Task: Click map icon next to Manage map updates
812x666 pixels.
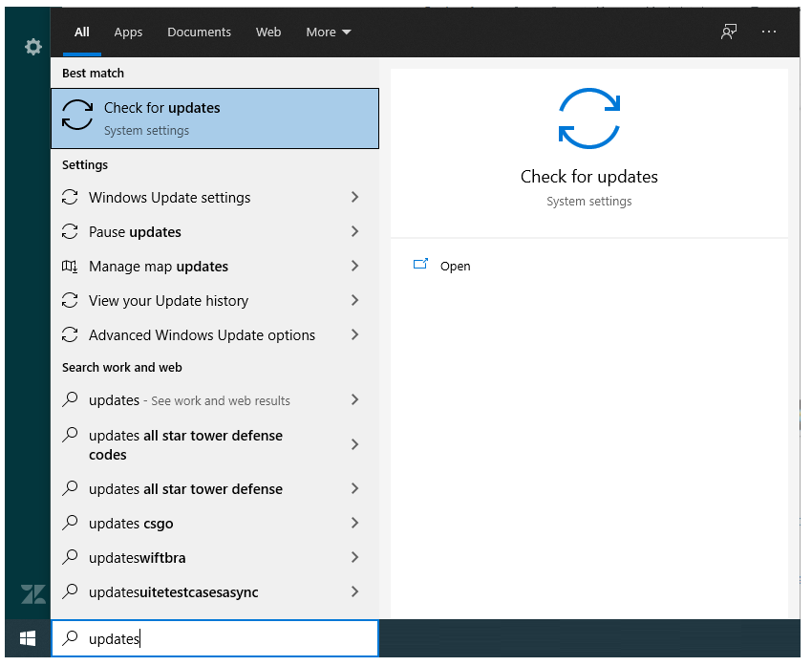Action: [70, 267]
